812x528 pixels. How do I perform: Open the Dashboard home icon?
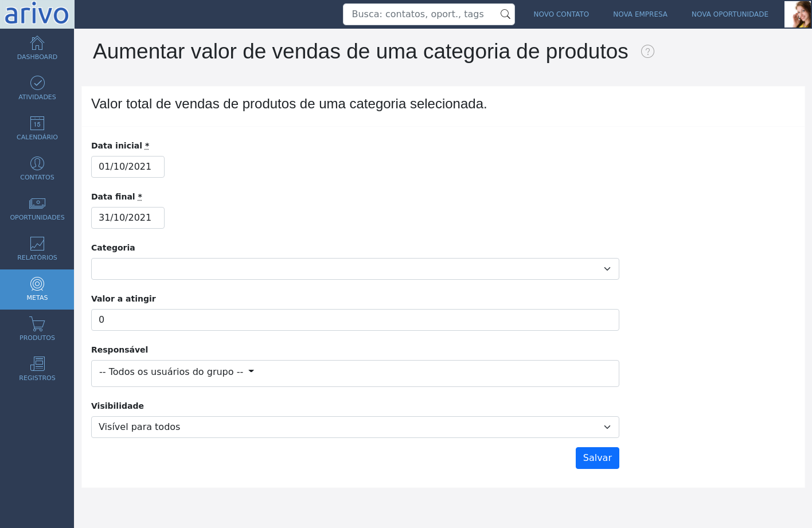click(x=37, y=43)
